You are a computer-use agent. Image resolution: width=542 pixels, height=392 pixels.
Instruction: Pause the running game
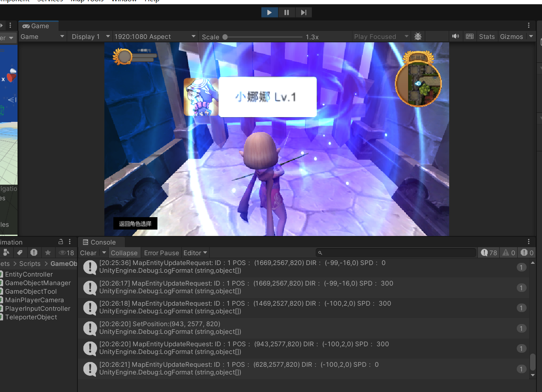tap(286, 12)
